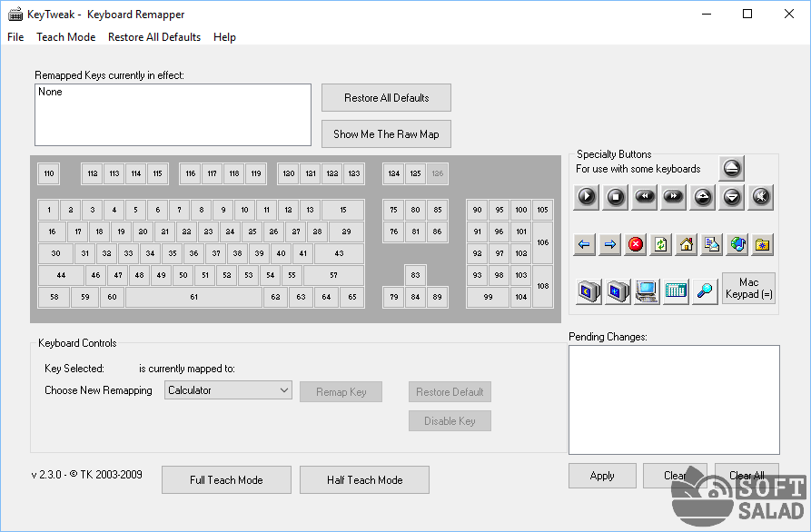This screenshot has height=532, width=811.
Task: Select the Next Track specialty button
Action: 674,196
